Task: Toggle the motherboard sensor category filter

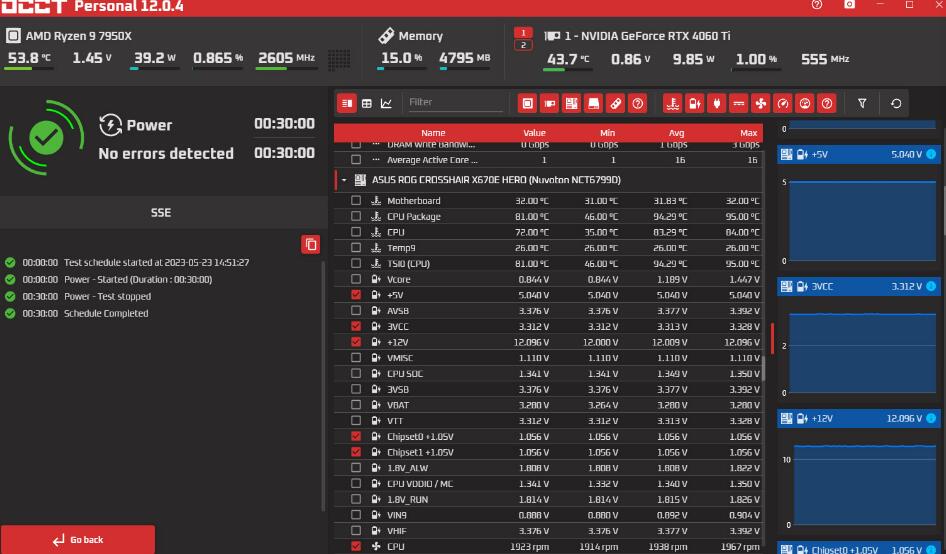Action: 571,103
